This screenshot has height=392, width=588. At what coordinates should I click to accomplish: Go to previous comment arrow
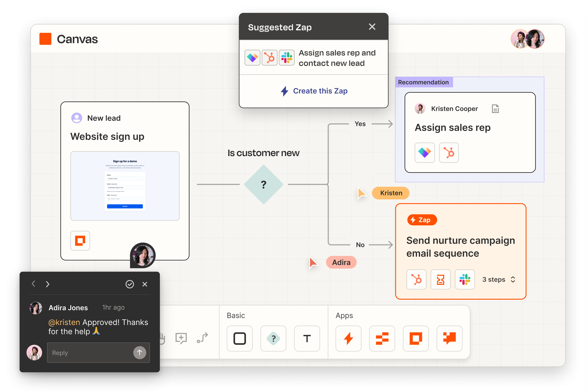(x=34, y=284)
